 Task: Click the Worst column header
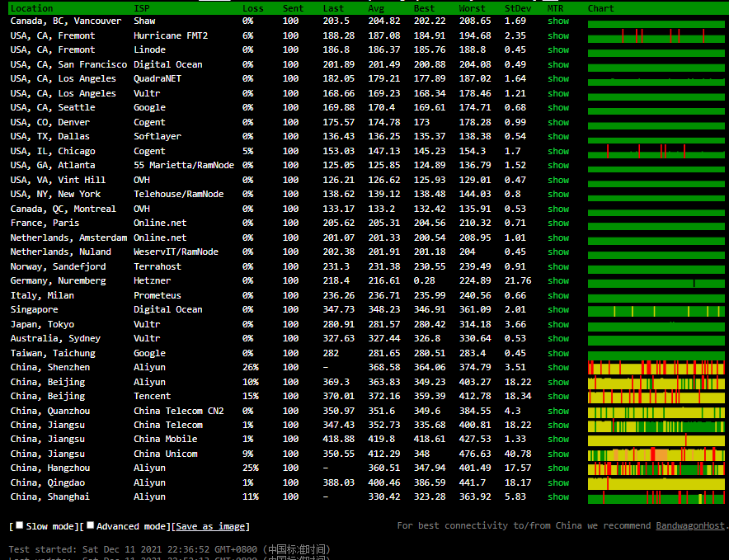click(472, 8)
